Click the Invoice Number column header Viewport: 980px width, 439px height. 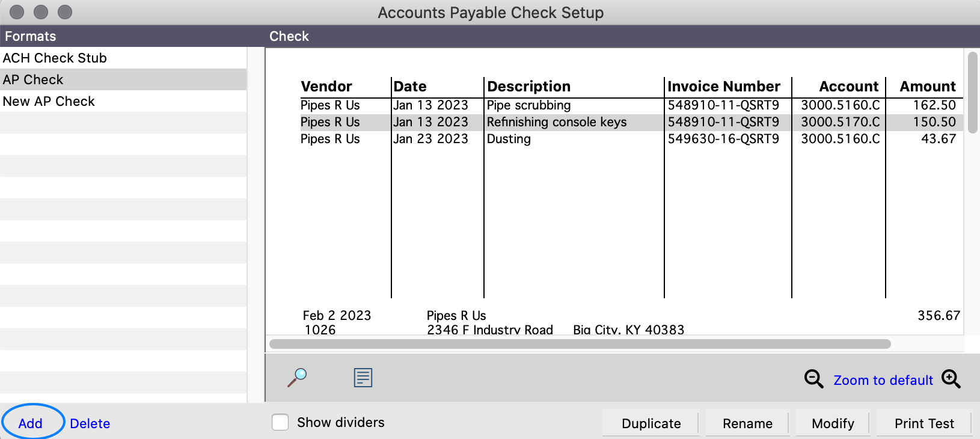click(x=723, y=87)
